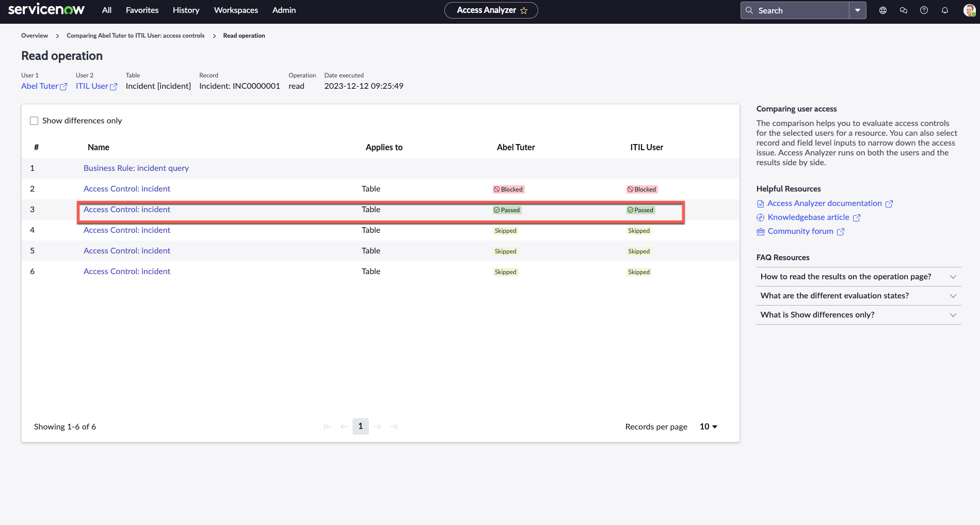Open Business Rule: incident query
Image resolution: width=980 pixels, height=525 pixels.
[x=136, y=168]
